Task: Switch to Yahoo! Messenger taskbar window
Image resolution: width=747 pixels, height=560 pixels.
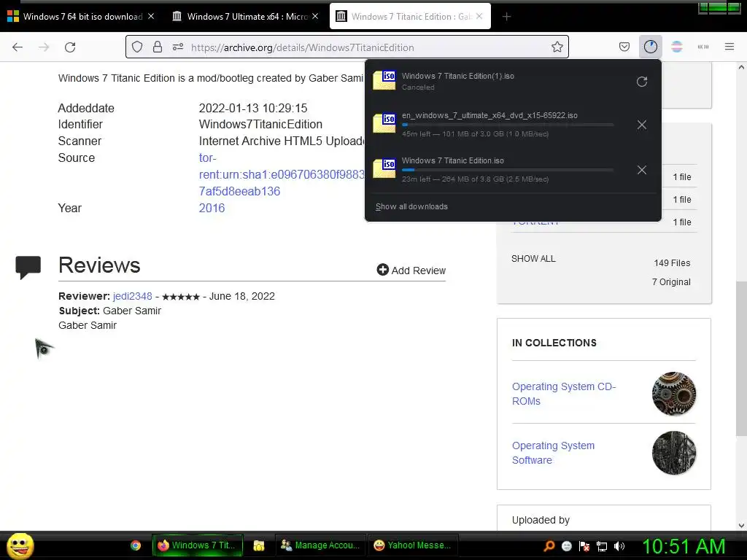Action: 413,545
